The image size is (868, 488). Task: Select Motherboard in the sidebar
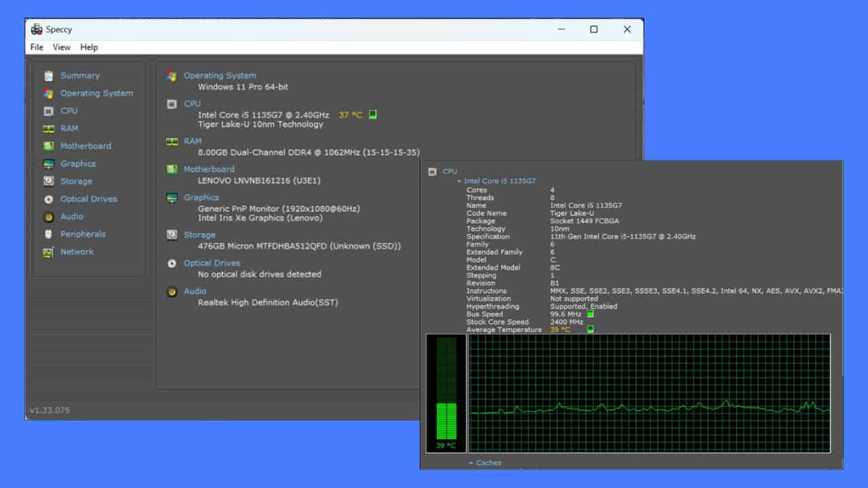tap(86, 146)
